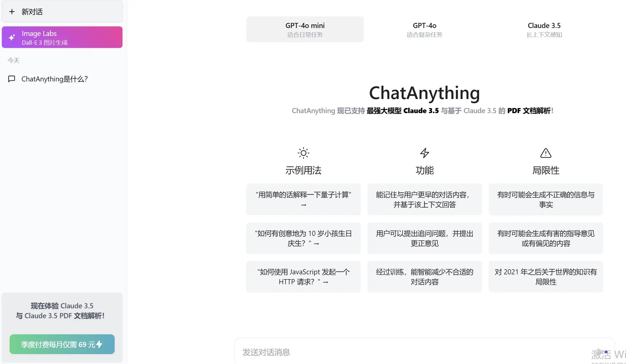Click the arrow under the quantum computing example

(x=303, y=205)
